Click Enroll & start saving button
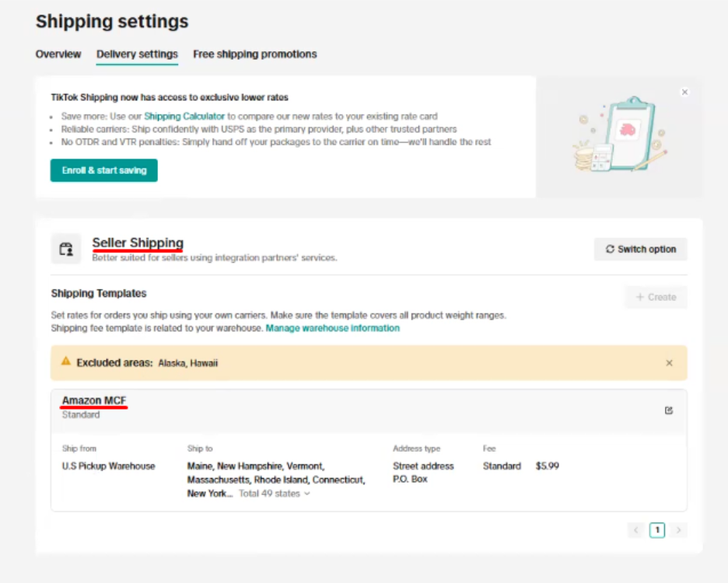The height and width of the screenshot is (583, 728). click(104, 170)
